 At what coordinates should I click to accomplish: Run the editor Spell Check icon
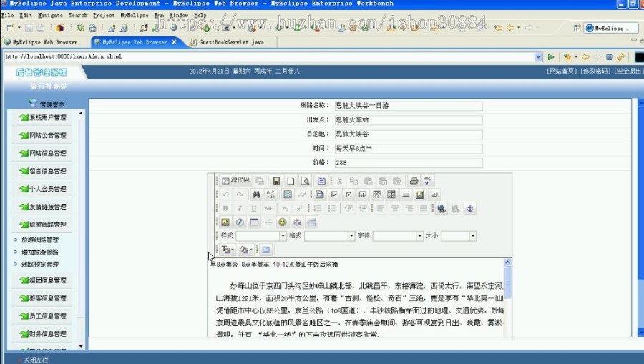[428, 180]
